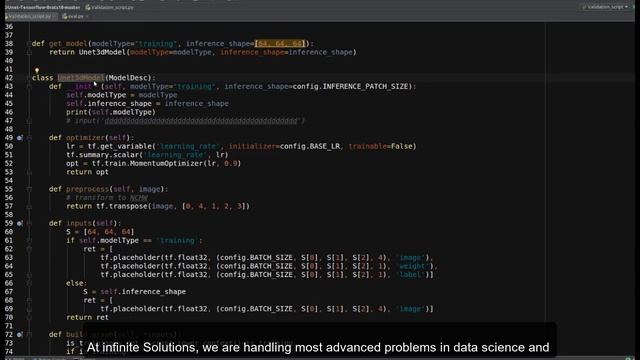Collapse the optimizer method fold marker

tap(29, 138)
